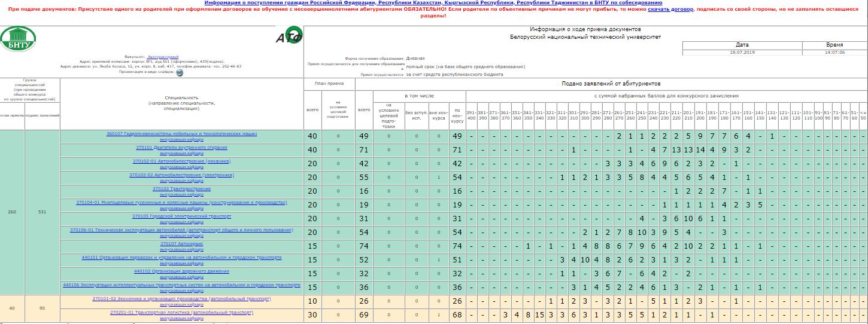Open the 'Автотракторный' faculty link
The image size is (868, 324).
pyautogui.click(x=163, y=56)
